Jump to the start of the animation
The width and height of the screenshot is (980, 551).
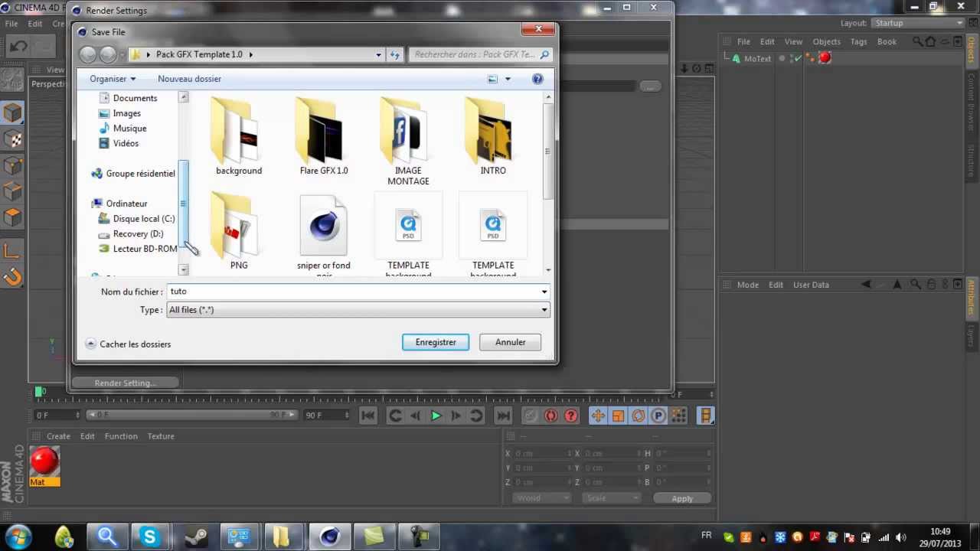367,416
